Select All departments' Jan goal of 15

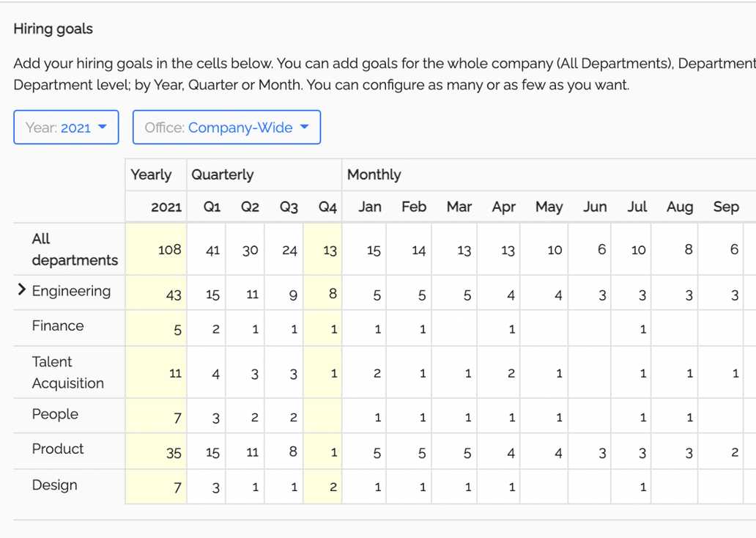coord(364,249)
